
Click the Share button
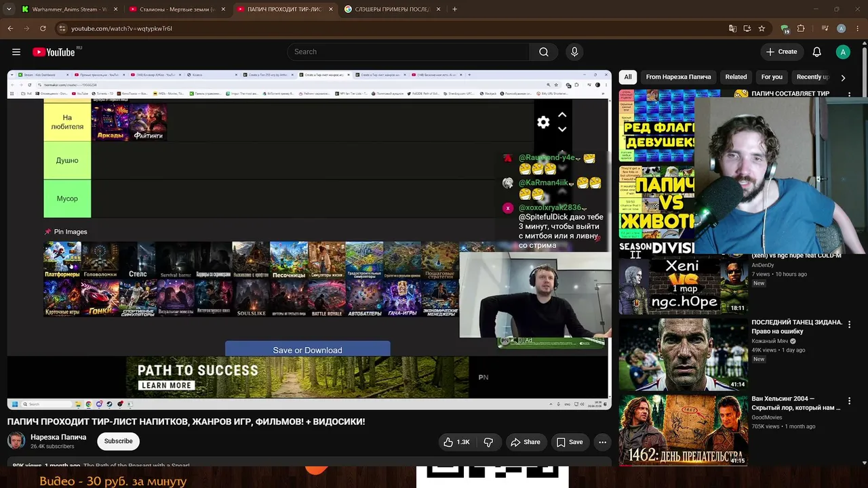click(526, 442)
